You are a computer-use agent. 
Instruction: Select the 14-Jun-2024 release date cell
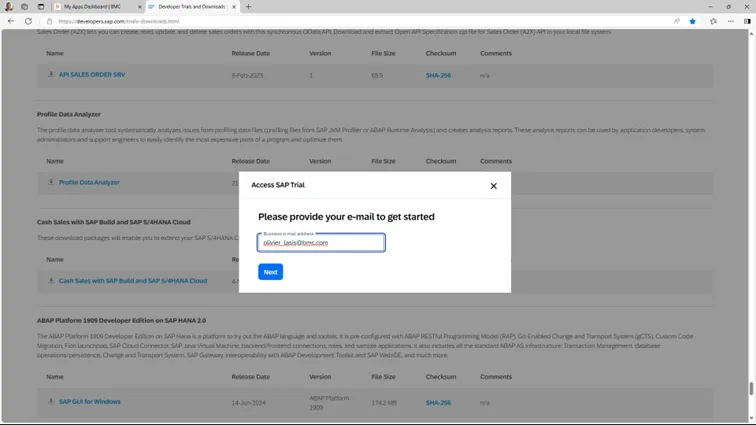248,402
